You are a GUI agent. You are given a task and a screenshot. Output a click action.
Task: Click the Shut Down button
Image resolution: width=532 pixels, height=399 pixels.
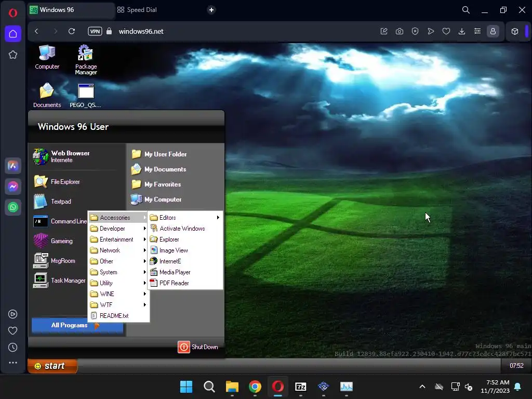point(198,347)
